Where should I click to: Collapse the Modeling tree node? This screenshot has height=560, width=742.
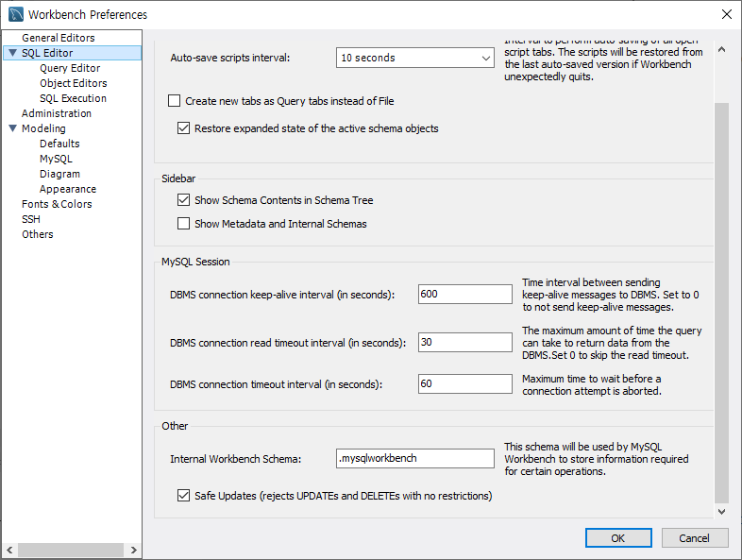[13, 128]
